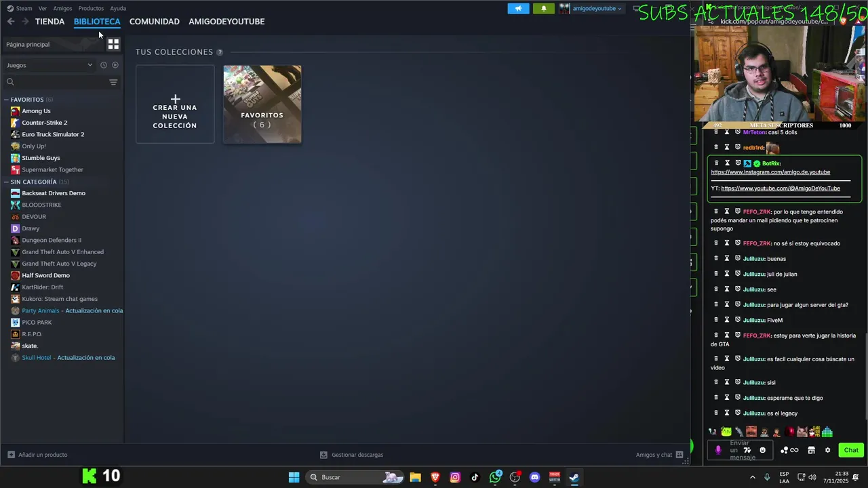Expand the Juegos filter dropdown

tap(50, 65)
